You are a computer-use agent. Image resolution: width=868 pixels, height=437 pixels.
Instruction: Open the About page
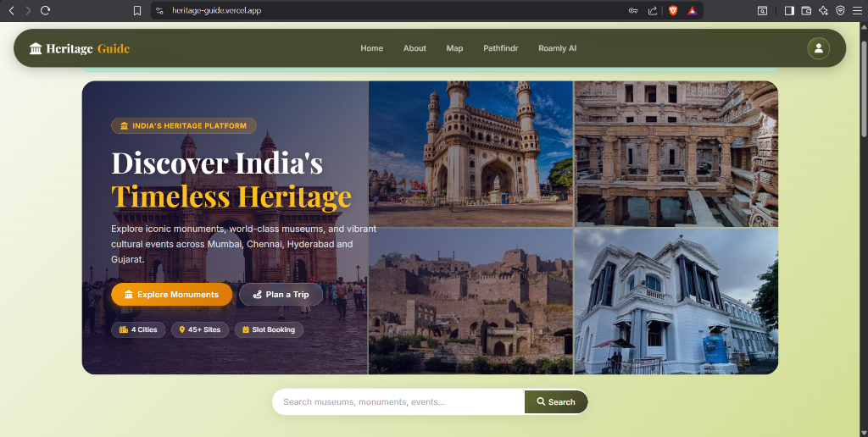(x=415, y=48)
